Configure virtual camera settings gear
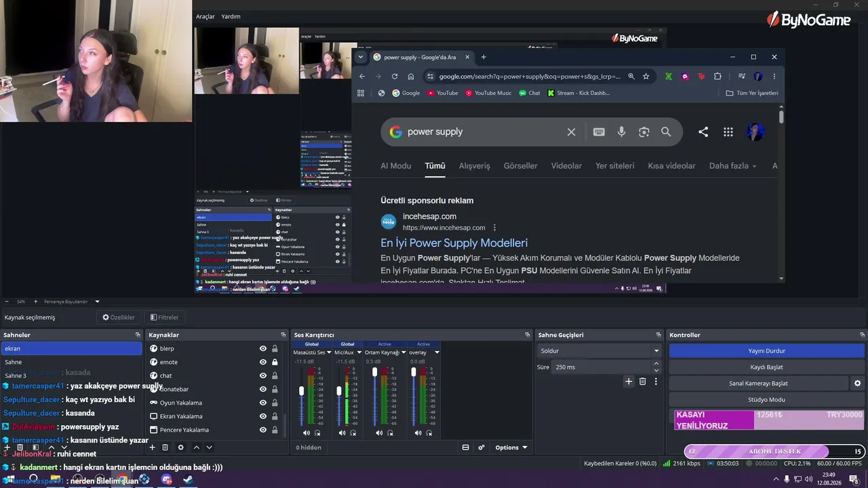This screenshot has height=488, width=868. [857, 384]
